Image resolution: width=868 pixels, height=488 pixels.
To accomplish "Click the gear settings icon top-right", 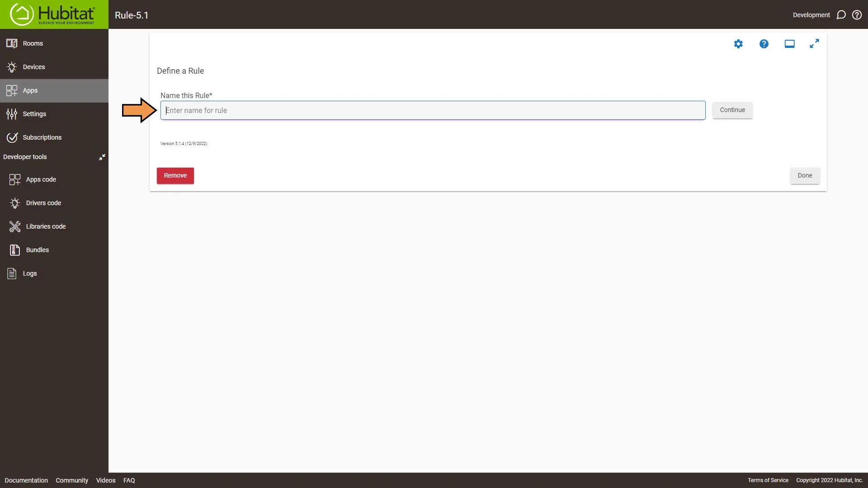I will pyautogui.click(x=739, y=43).
